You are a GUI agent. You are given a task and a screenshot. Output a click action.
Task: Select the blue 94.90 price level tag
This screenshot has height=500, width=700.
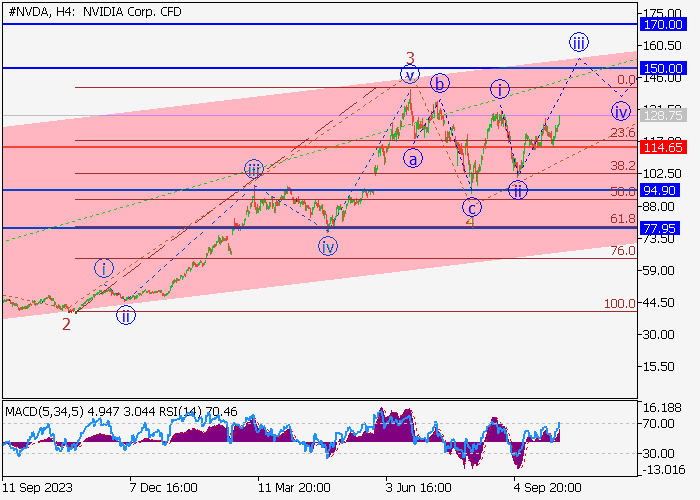tap(659, 190)
